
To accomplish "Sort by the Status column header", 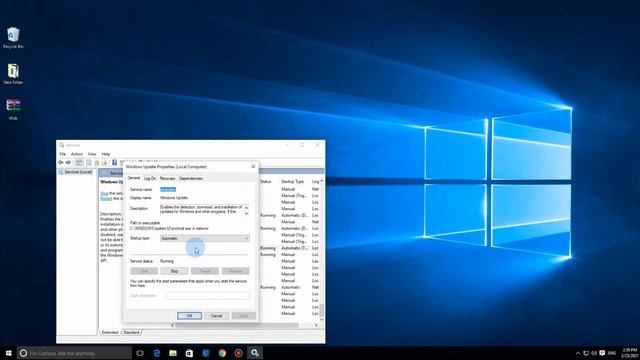I will coord(266,181).
